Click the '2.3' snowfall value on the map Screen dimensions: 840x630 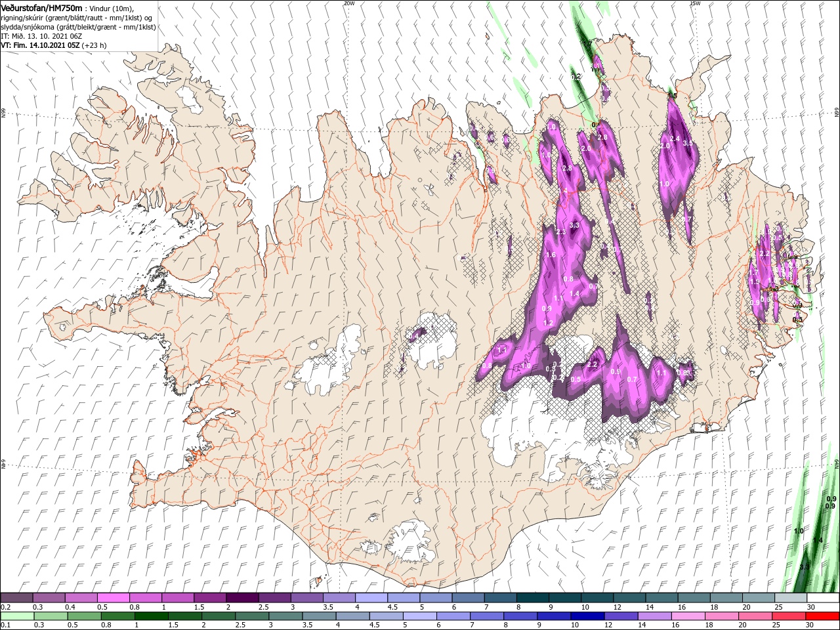point(561,232)
